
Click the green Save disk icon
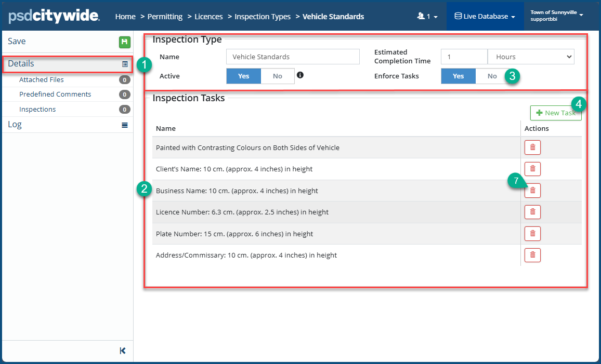pyautogui.click(x=124, y=42)
